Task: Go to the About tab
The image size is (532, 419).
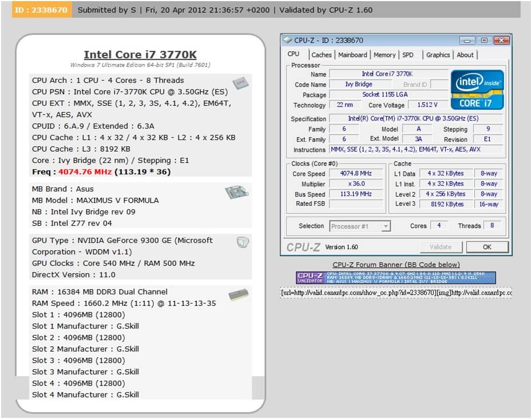Action: [x=465, y=55]
